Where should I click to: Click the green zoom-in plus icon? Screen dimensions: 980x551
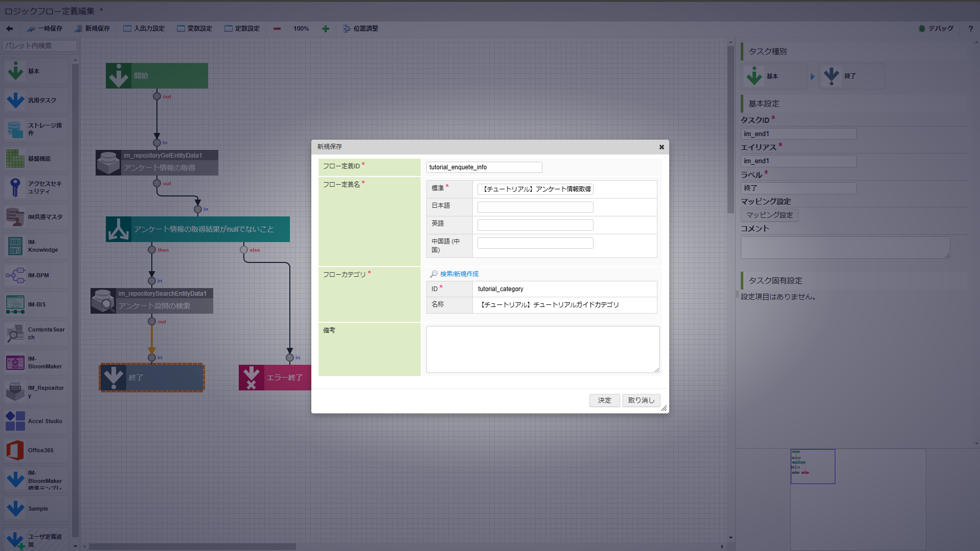tap(325, 29)
